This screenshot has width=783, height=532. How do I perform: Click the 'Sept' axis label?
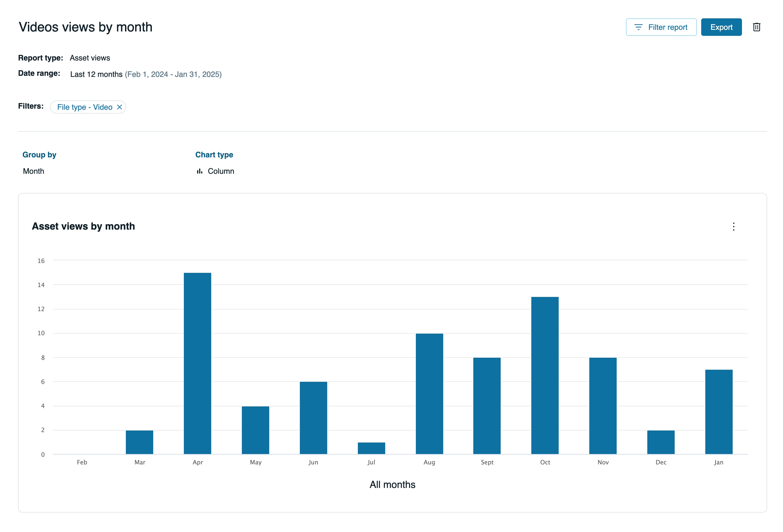(487, 462)
